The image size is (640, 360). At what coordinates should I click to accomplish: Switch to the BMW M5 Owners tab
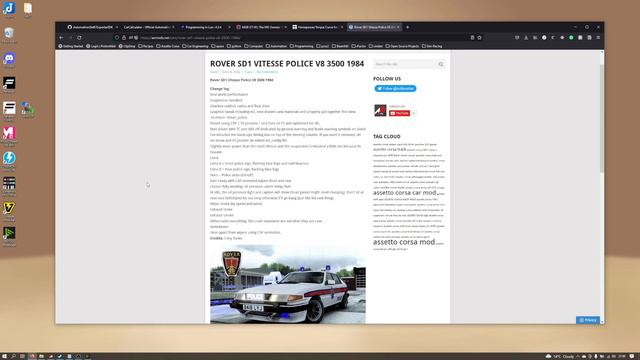coord(260,27)
